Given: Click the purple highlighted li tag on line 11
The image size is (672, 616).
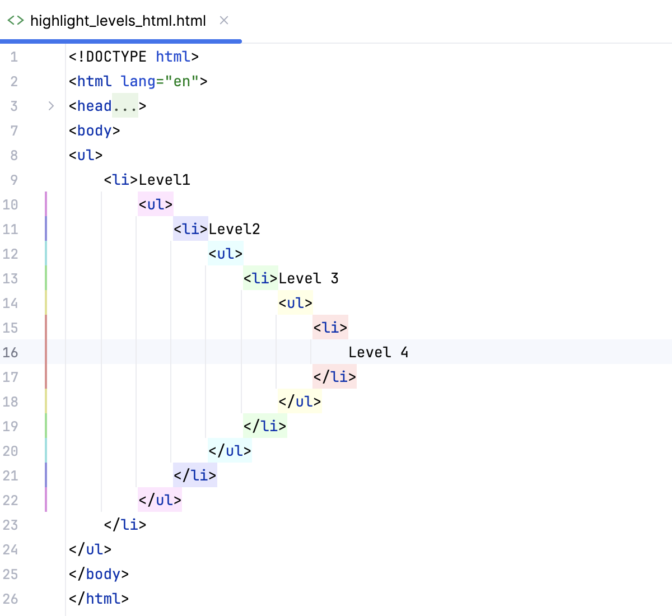Looking at the screenshot, I should coord(191,229).
